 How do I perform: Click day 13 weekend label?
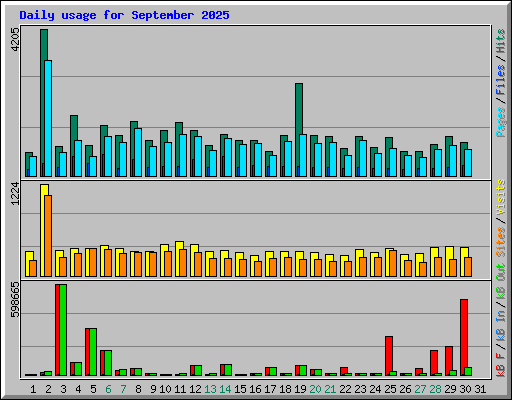tap(210, 389)
